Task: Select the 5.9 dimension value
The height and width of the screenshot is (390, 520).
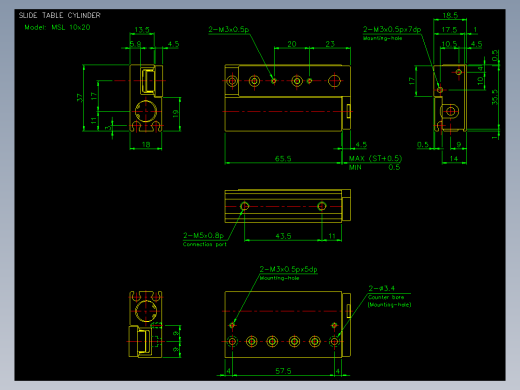Action: pos(135,44)
